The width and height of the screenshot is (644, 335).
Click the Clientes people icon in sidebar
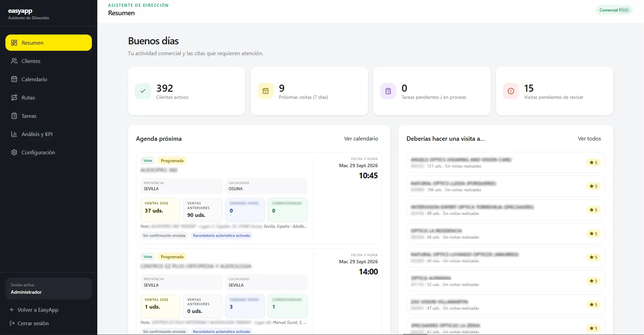click(x=14, y=61)
